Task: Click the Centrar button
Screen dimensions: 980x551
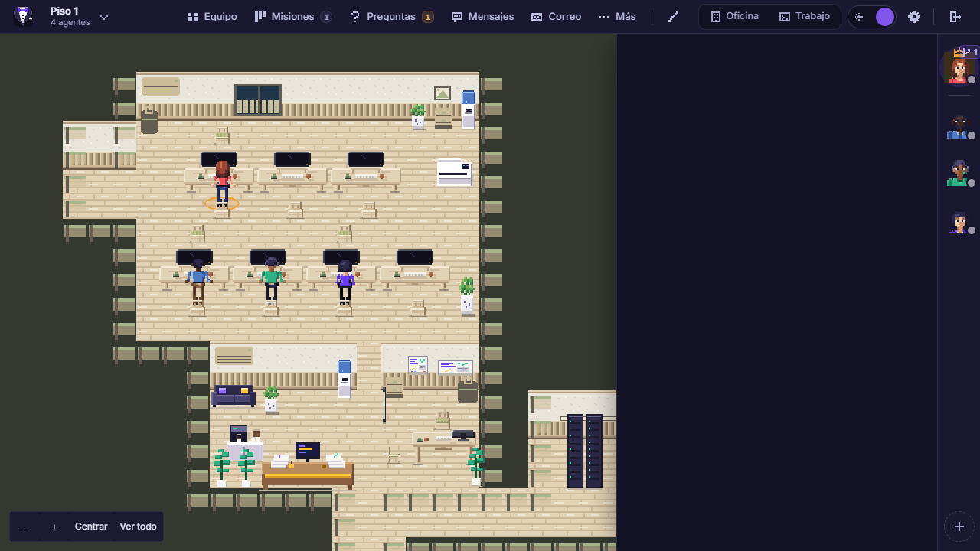Action: click(91, 527)
